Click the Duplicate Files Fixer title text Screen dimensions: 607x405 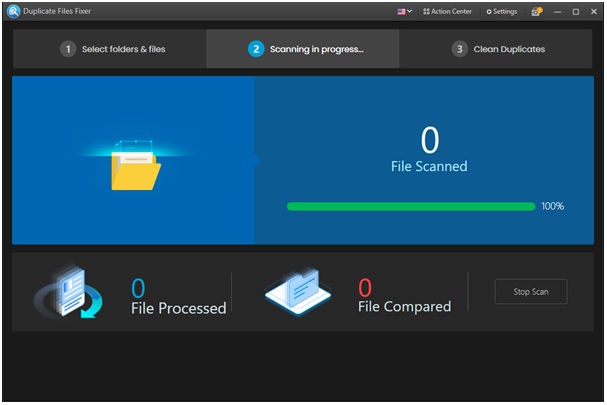57,11
